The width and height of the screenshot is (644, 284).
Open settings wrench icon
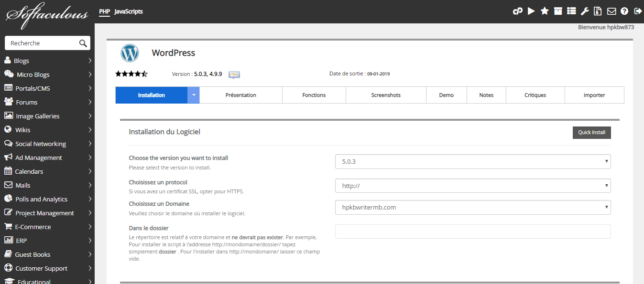[585, 11]
